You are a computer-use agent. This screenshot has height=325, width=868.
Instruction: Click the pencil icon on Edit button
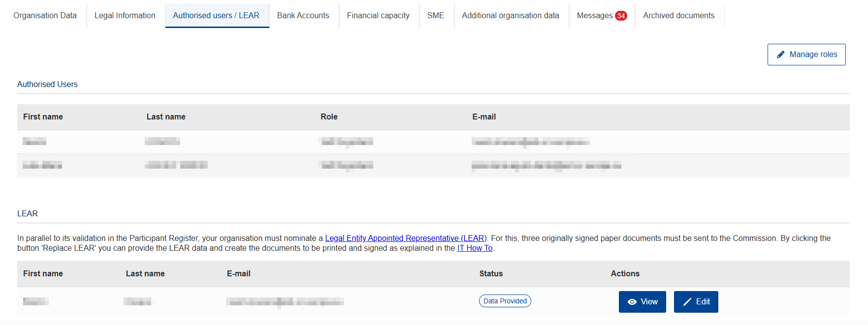point(687,302)
